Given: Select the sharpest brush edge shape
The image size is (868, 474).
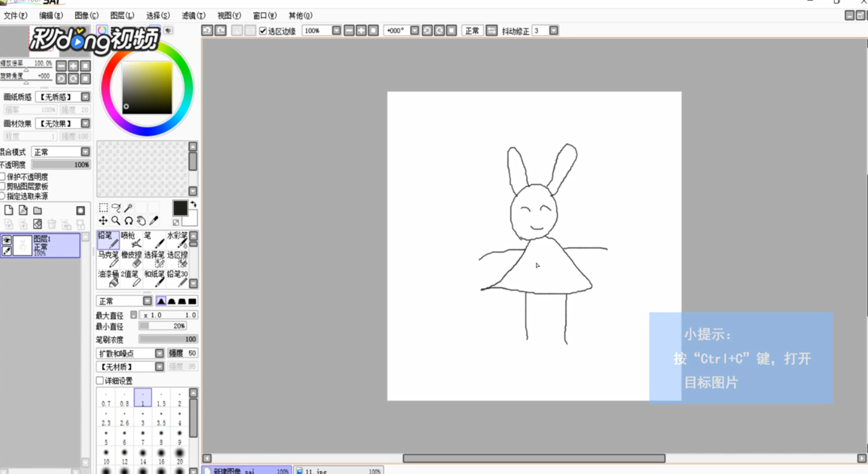Looking at the screenshot, I should click(x=161, y=301).
